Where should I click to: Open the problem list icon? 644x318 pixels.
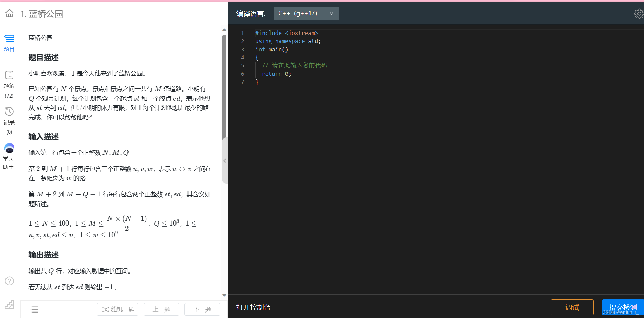pyautogui.click(x=34, y=309)
